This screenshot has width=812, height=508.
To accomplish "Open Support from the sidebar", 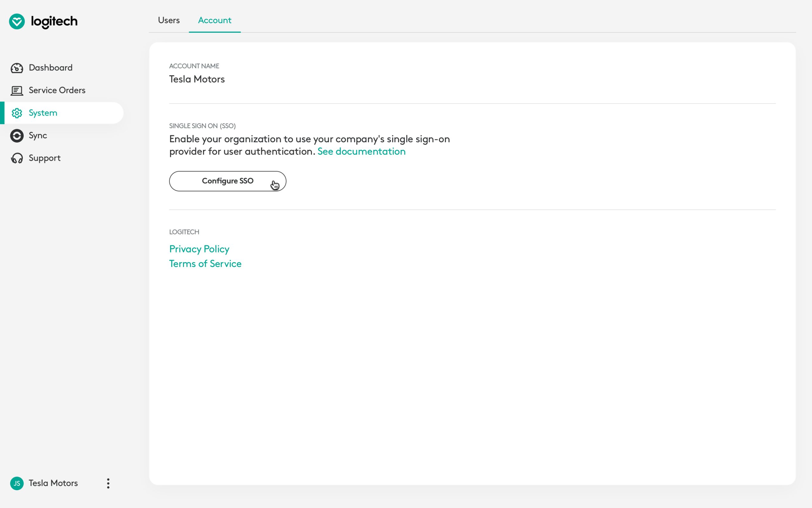I will (45, 158).
